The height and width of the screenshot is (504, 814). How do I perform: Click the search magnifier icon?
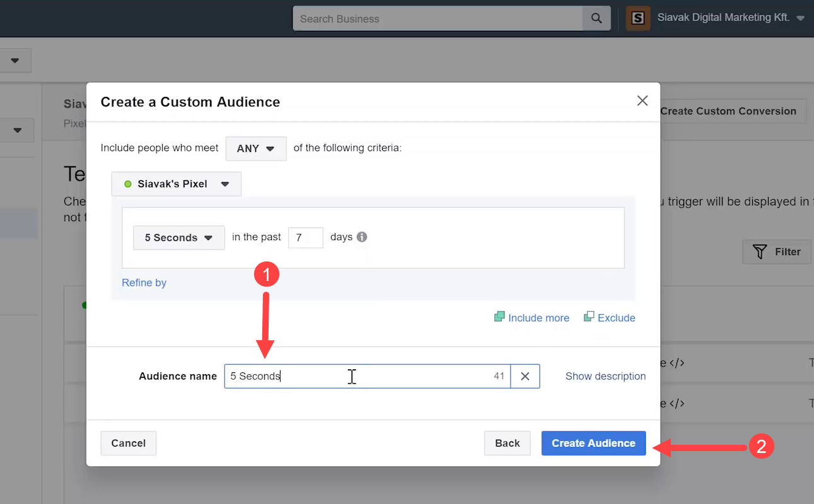[596, 18]
